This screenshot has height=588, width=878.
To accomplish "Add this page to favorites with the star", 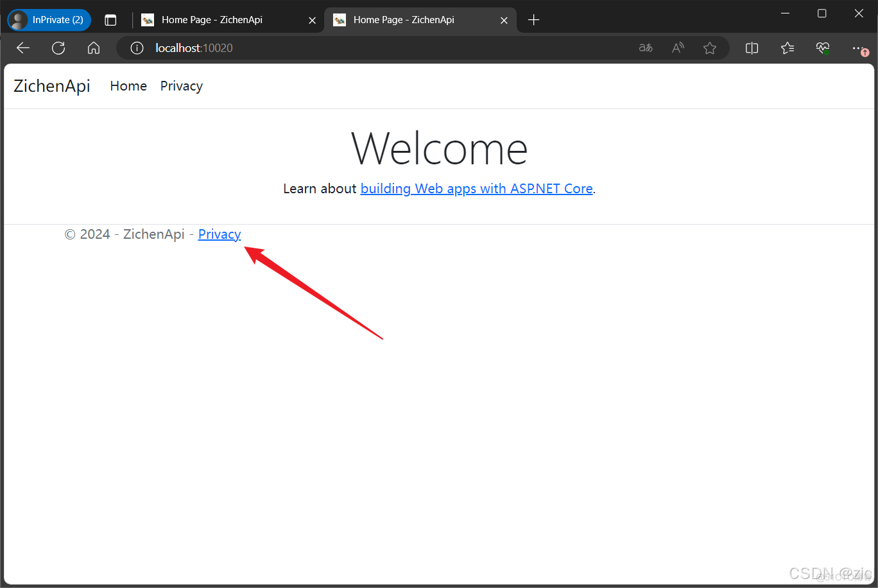I will 710,48.
